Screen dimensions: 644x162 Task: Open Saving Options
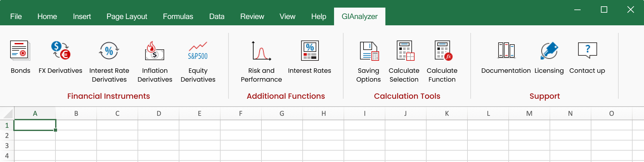pyautogui.click(x=369, y=51)
